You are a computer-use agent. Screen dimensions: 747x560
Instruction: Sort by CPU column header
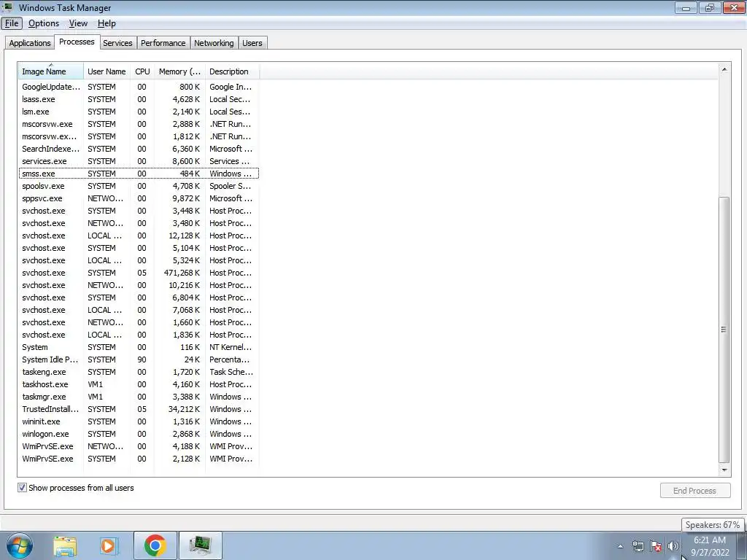[142, 71]
